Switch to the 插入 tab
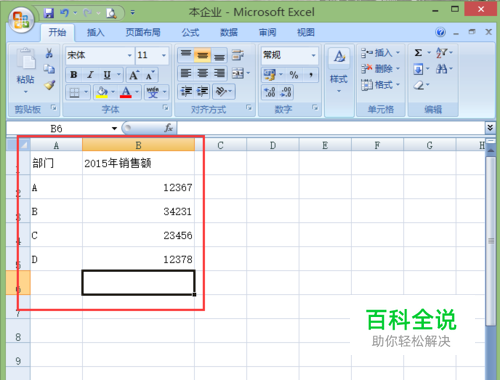This screenshot has height=380, width=500. tap(96, 33)
